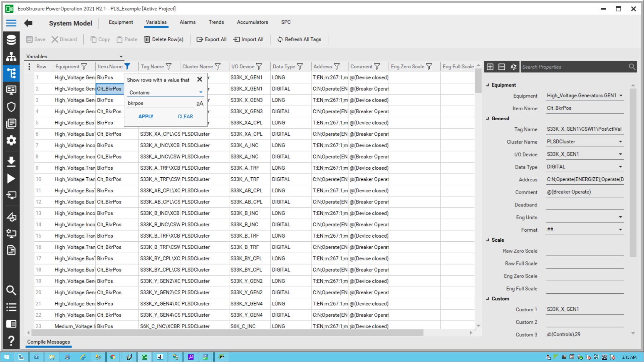This screenshot has height=362, width=644.
Task: Click the filter value field with bkrpos
Action: point(160,103)
